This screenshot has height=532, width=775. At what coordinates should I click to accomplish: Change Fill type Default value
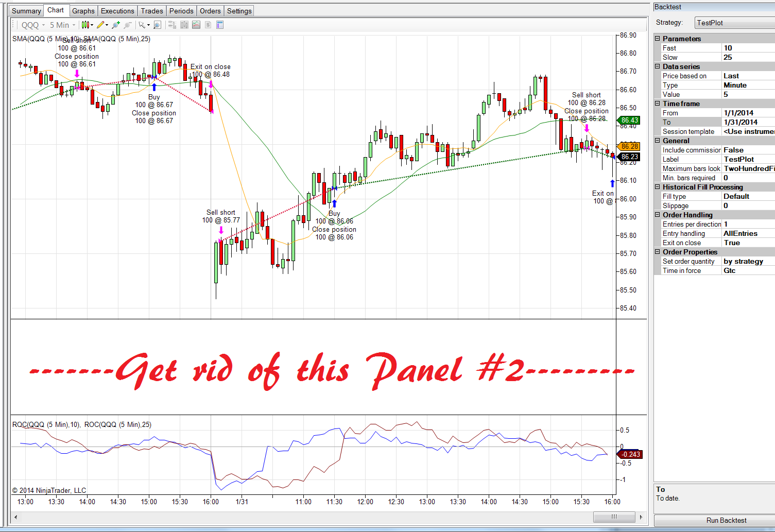pos(748,196)
